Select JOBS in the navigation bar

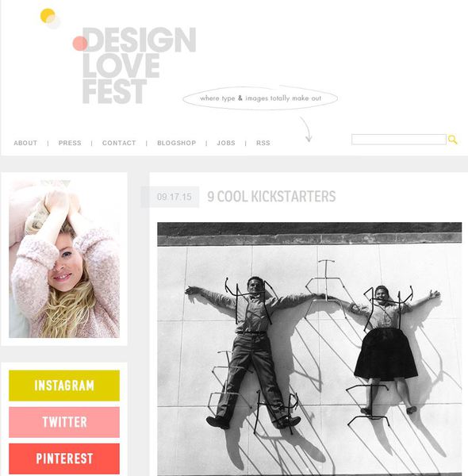tap(226, 143)
